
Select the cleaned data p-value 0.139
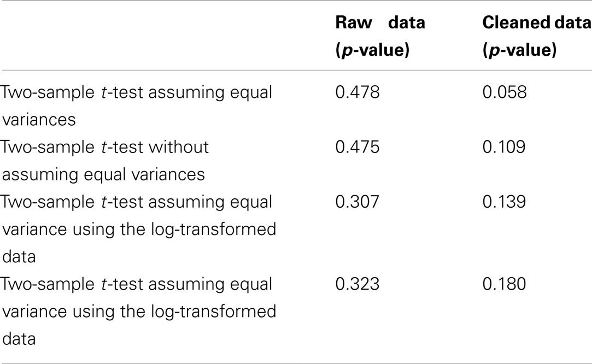pyautogui.click(x=504, y=202)
